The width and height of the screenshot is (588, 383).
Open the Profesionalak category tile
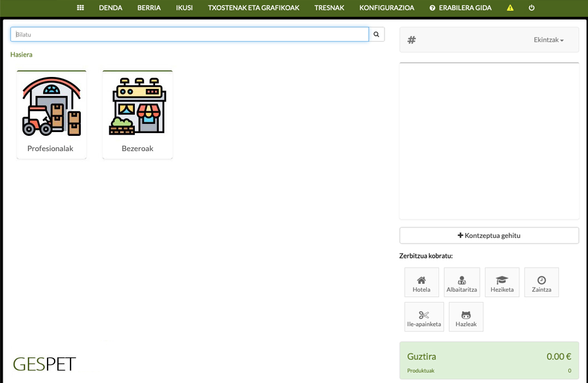tap(51, 115)
